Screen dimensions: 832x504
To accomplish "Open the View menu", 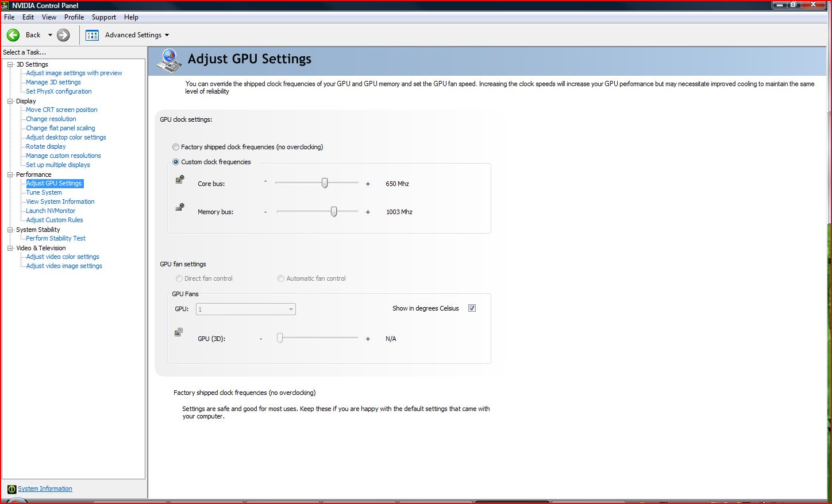I will pyautogui.click(x=49, y=17).
